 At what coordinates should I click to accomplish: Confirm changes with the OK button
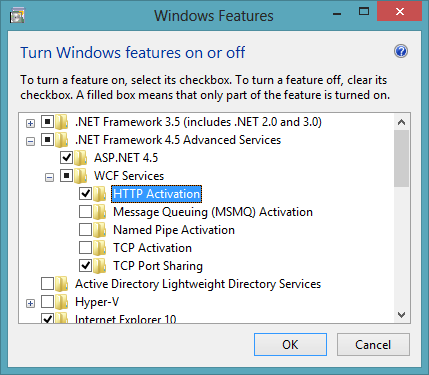click(290, 345)
